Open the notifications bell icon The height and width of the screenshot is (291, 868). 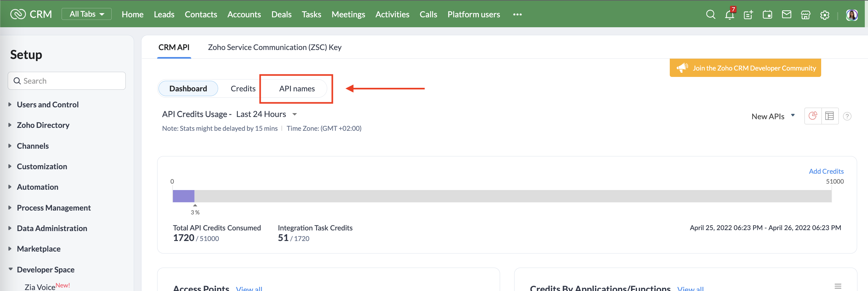point(729,14)
